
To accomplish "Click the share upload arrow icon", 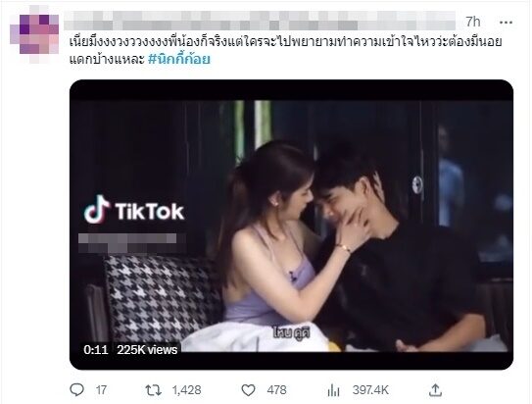I will [x=435, y=390].
